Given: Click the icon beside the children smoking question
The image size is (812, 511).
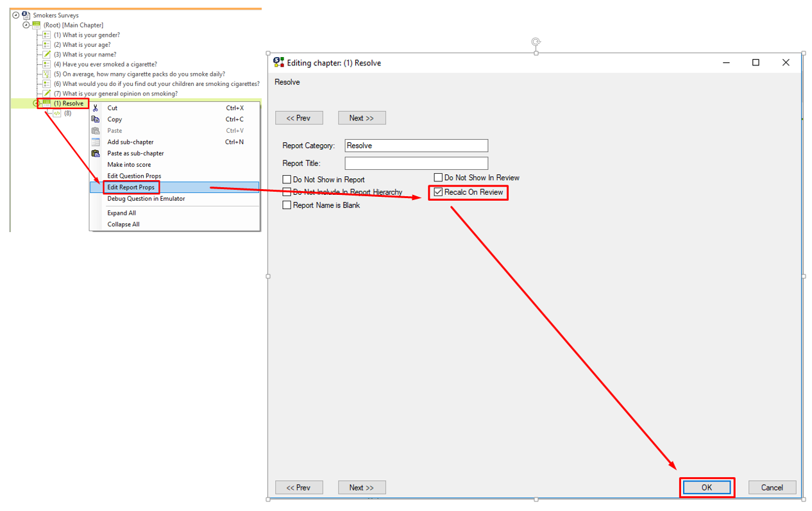Looking at the screenshot, I should [47, 83].
